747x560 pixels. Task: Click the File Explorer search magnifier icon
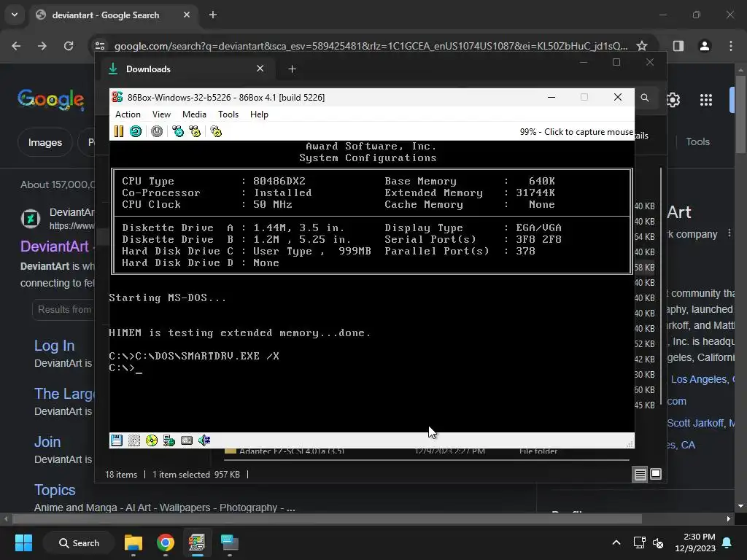[x=645, y=98]
